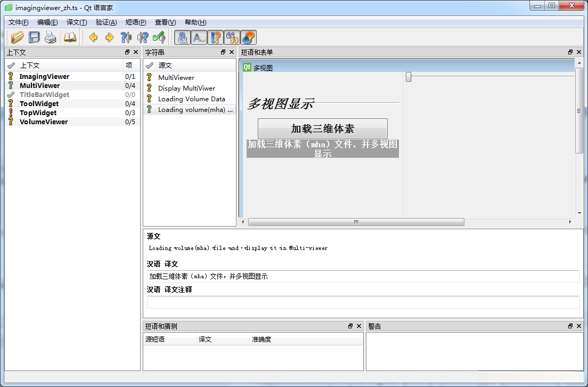The image size is (588, 387).
Task: Select the MultiViewer source string
Action: [x=190, y=77]
